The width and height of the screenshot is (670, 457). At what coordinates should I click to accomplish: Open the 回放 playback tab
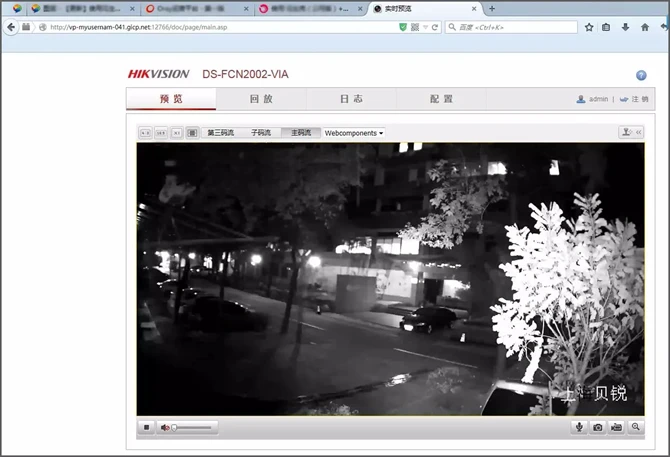262,99
